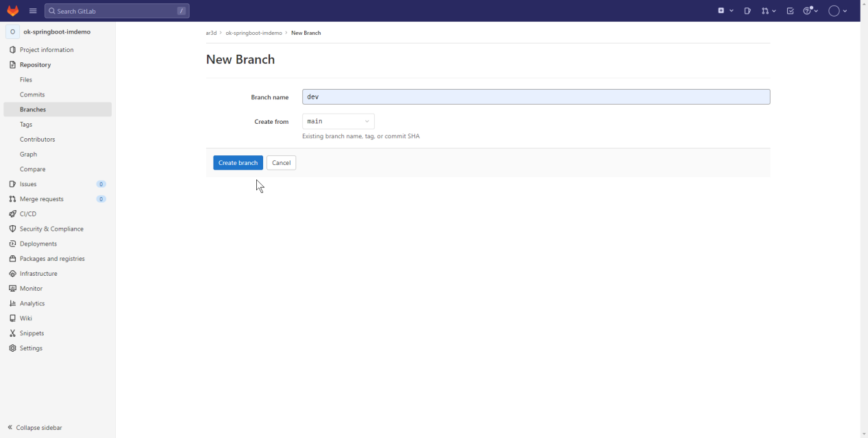Click the CI/CD rocket icon
This screenshot has height=438, width=868.
(12, 214)
